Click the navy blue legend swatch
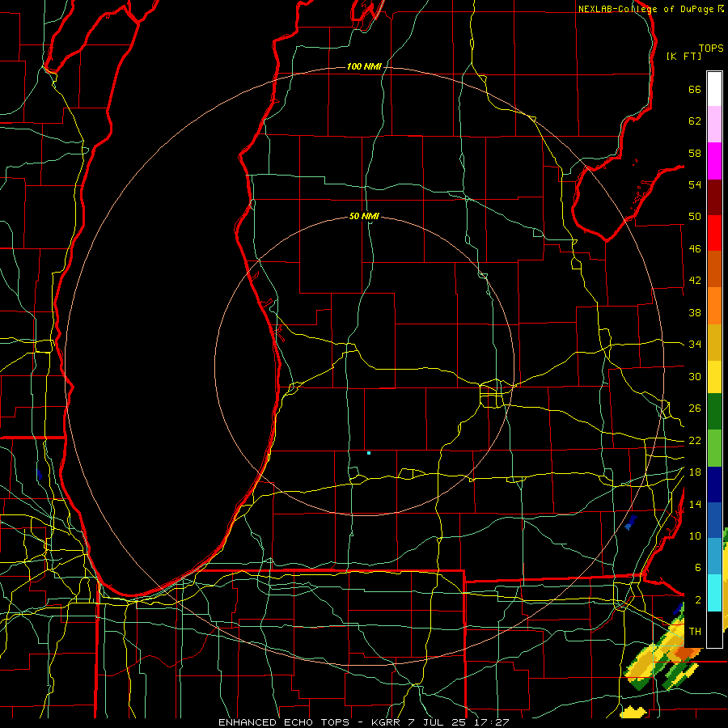The width and height of the screenshot is (728, 728). (x=714, y=485)
